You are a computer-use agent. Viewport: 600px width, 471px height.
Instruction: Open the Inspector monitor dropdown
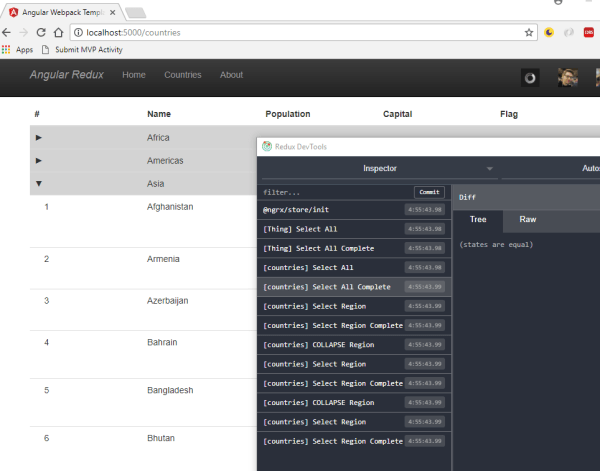[x=379, y=169]
